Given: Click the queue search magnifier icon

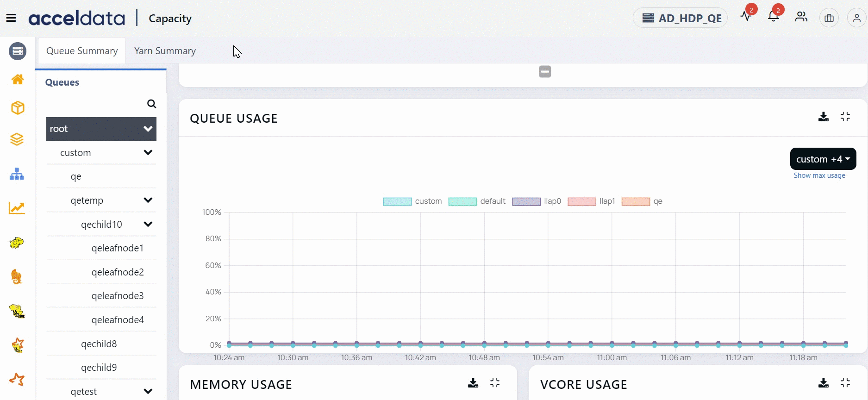Looking at the screenshot, I should pos(151,104).
